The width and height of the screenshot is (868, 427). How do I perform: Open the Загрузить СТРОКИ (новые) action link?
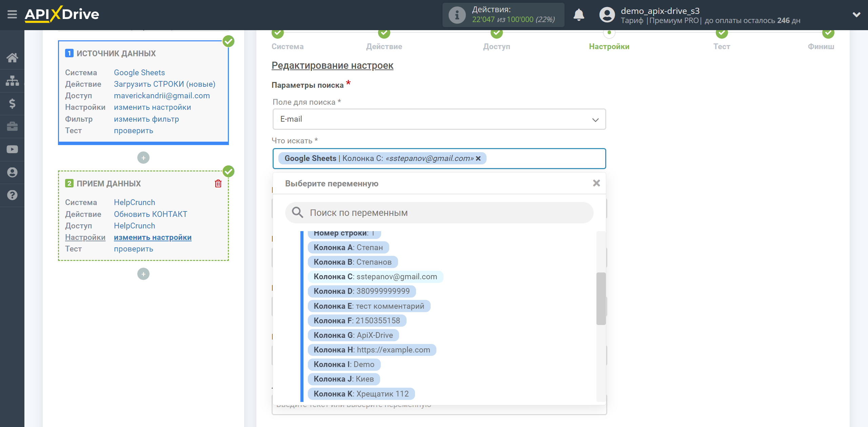point(164,84)
